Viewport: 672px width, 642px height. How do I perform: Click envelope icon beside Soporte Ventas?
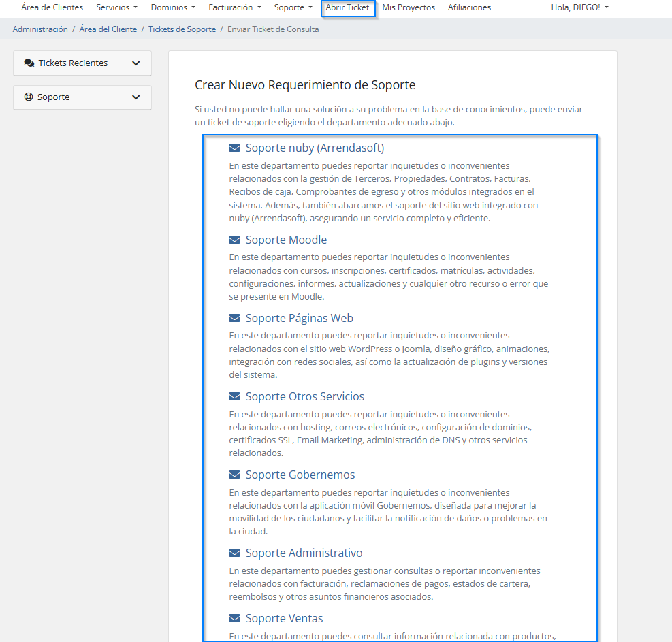(234, 618)
